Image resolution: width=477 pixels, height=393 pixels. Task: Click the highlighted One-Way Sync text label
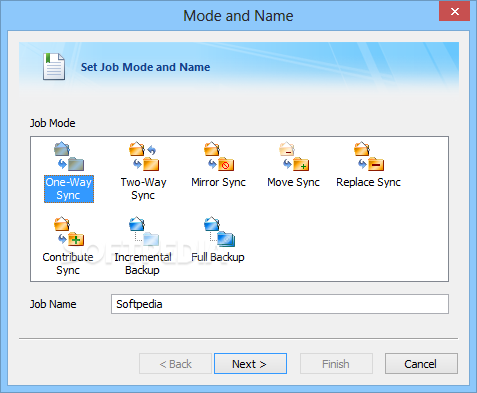[x=69, y=189]
